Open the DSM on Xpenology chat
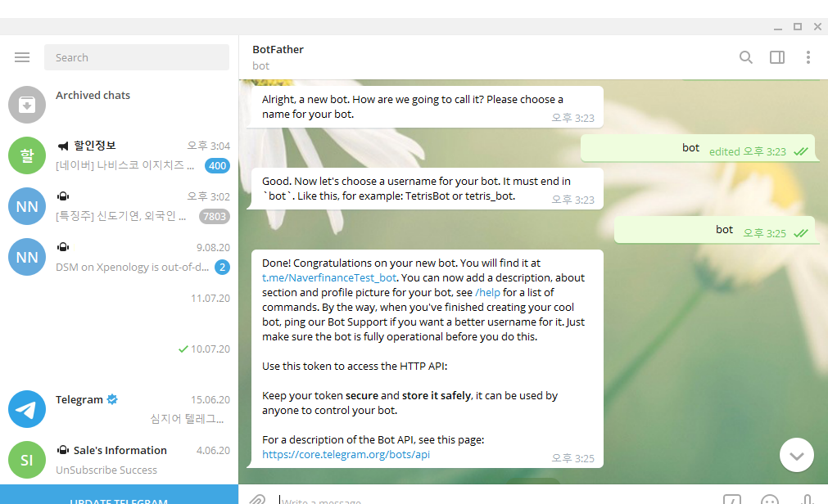This screenshot has height=504, width=828. 120,256
